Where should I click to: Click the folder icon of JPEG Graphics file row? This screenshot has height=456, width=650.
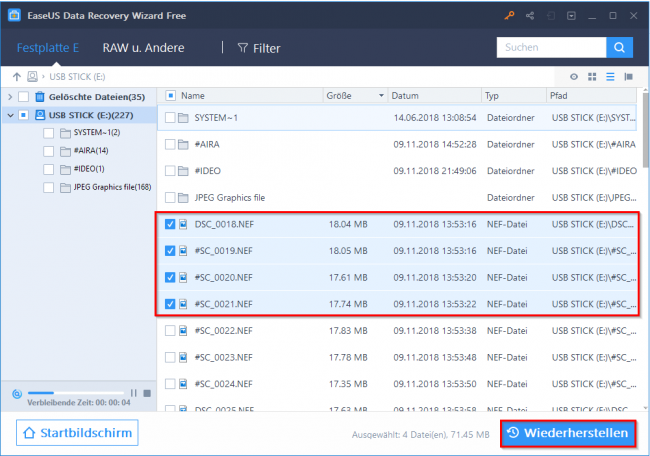(183, 198)
